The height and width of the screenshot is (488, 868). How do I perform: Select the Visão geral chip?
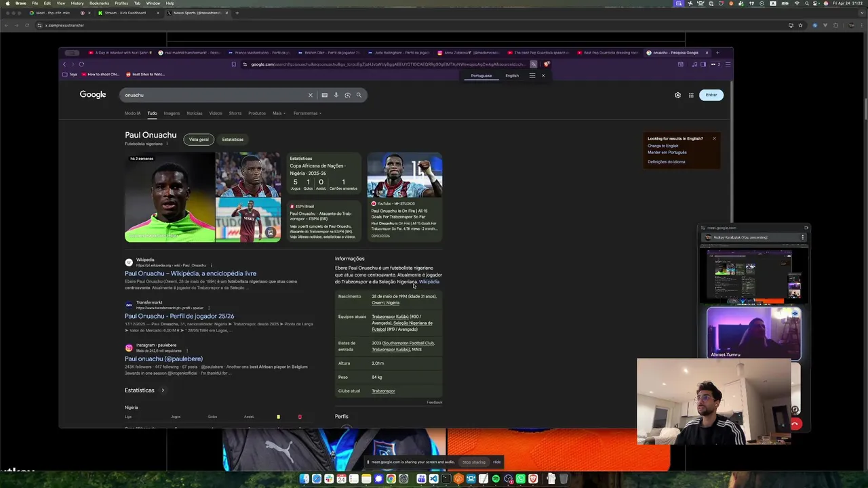(x=199, y=140)
